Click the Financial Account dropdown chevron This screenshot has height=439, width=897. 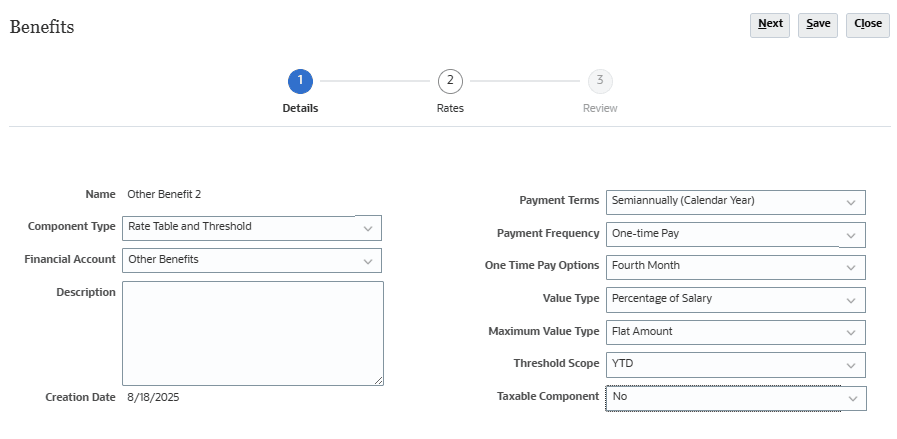click(x=368, y=261)
